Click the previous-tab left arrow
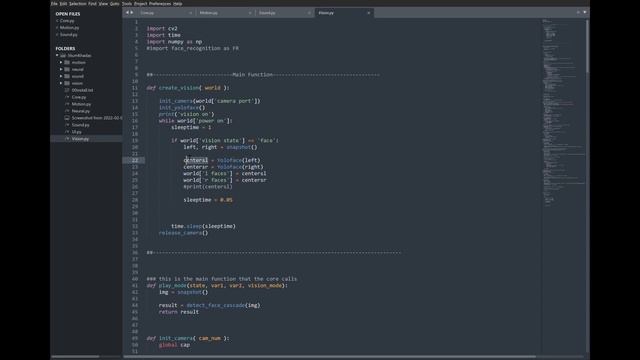Image resolution: width=640 pixels, height=360 pixels. pos(127,13)
